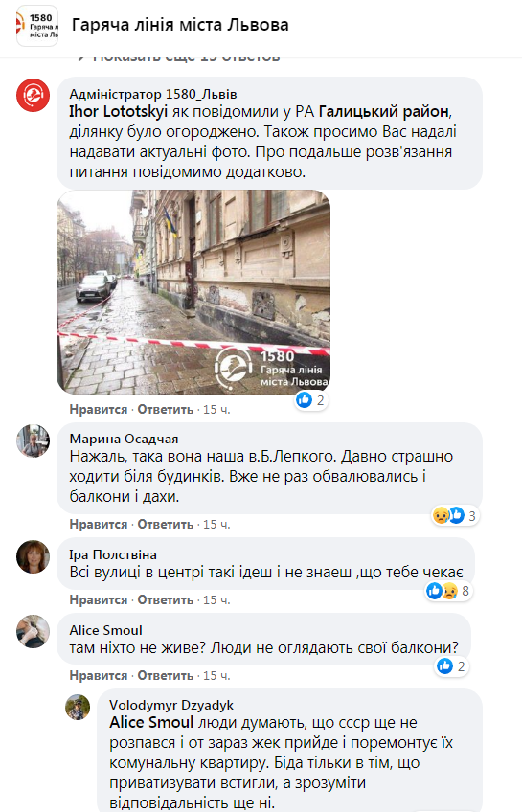Open Марина Осадчая profile avatar
The width and height of the screenshot is (522, 812).
[x=34, y=441]
